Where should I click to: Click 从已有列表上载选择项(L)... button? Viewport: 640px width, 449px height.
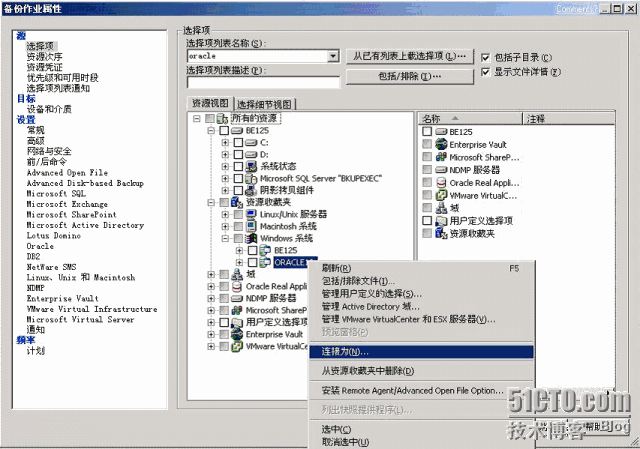coord(410,56)
